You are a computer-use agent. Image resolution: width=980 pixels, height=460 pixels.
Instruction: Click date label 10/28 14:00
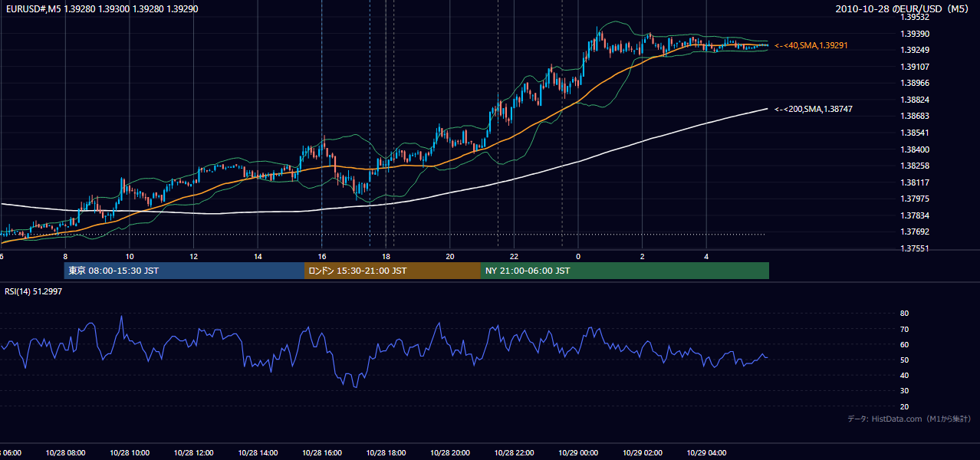coord(258,453)
